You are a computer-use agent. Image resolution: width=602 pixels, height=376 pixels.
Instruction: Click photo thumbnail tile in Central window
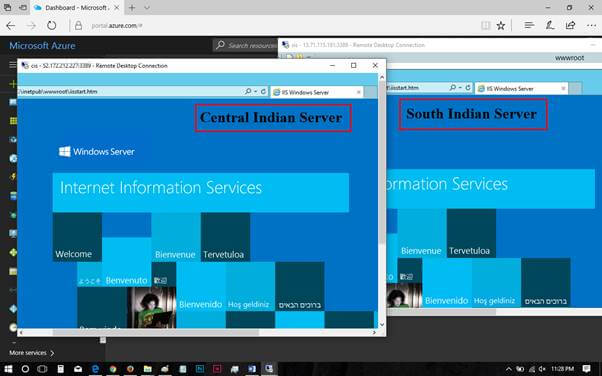pos(152,307)
